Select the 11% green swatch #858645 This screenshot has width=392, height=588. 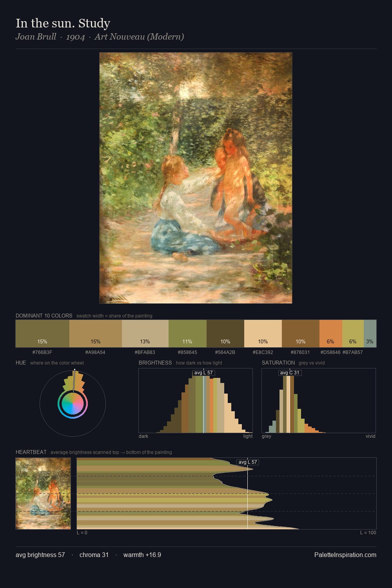click(x=187, y=334)
